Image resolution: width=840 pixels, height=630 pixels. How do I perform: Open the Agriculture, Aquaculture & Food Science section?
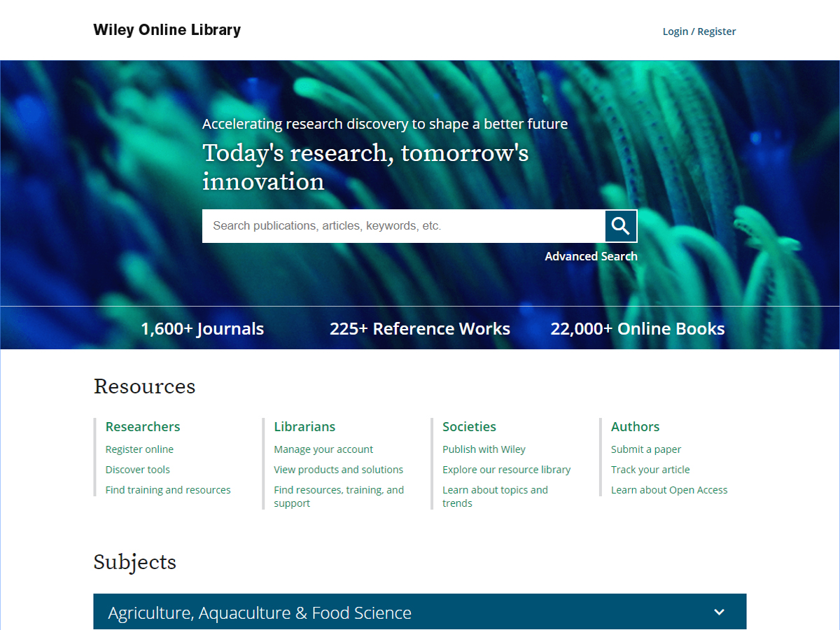point(260,612)
